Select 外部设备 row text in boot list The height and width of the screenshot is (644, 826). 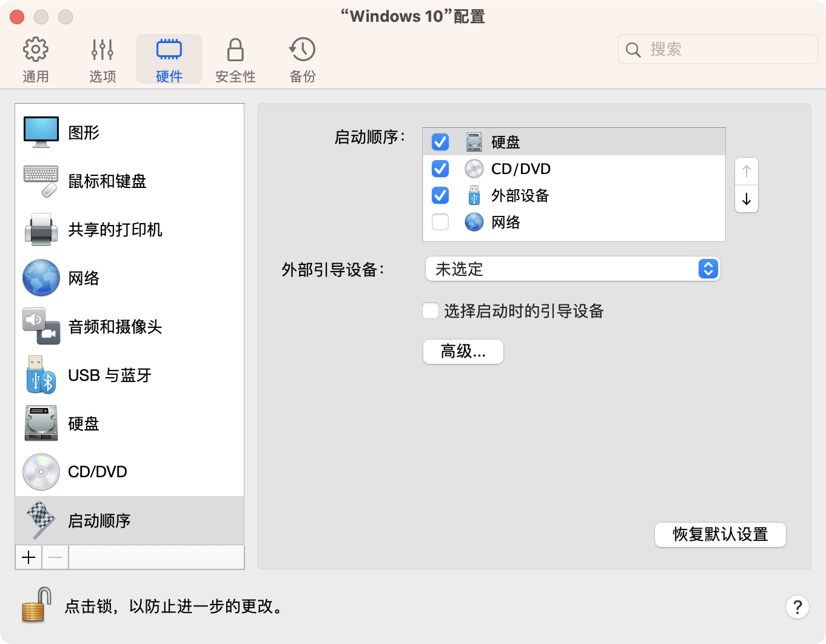click(520, 195)
